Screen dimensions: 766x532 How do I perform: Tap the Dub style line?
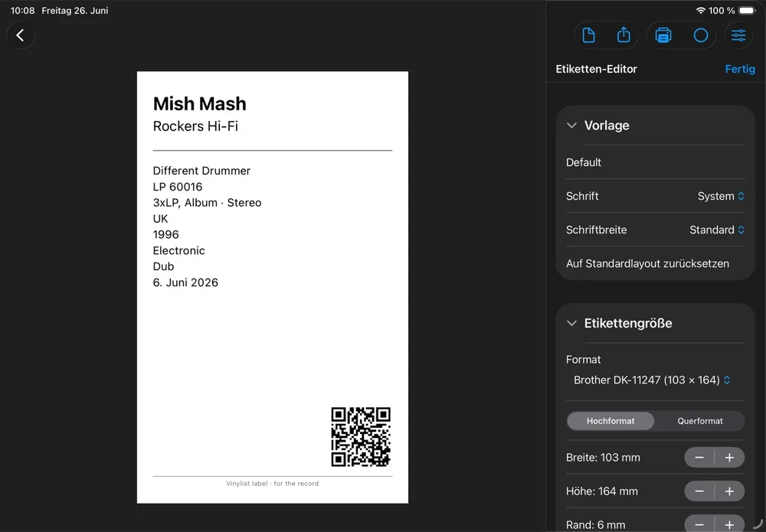pos(163,266)
